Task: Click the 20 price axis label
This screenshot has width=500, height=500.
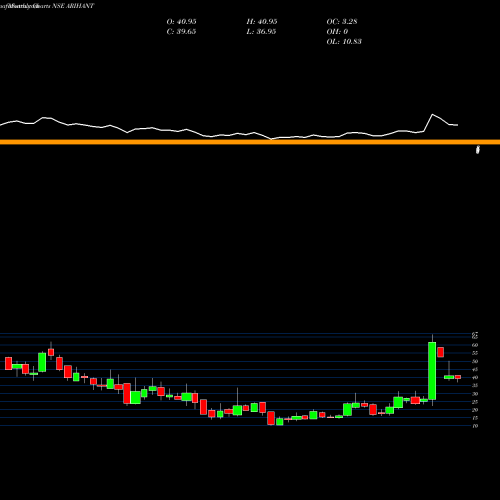Action: click(x=475, y=410)
